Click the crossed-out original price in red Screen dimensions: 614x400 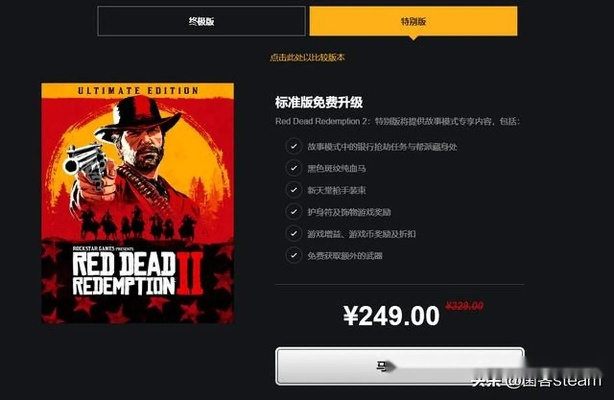(465, 306)
